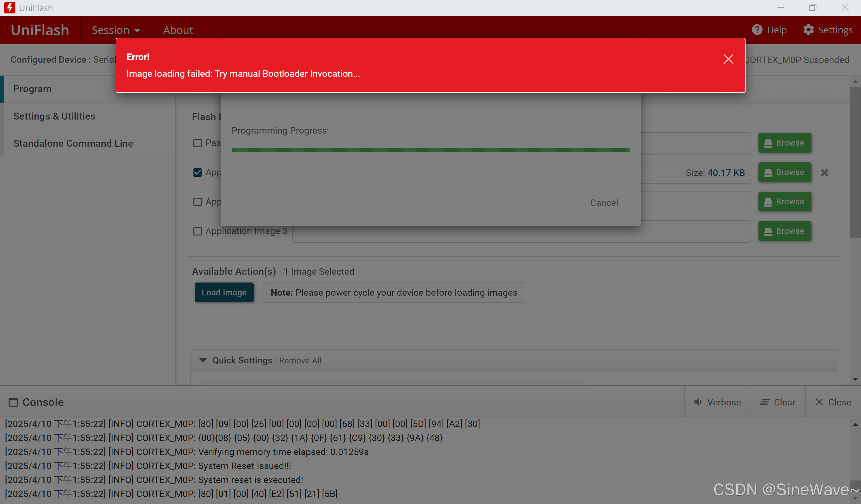Click the Load Image button
Image resolution: width=861 pixels, height=504 pixels.
pyautogui.click(x=224, y=292)
